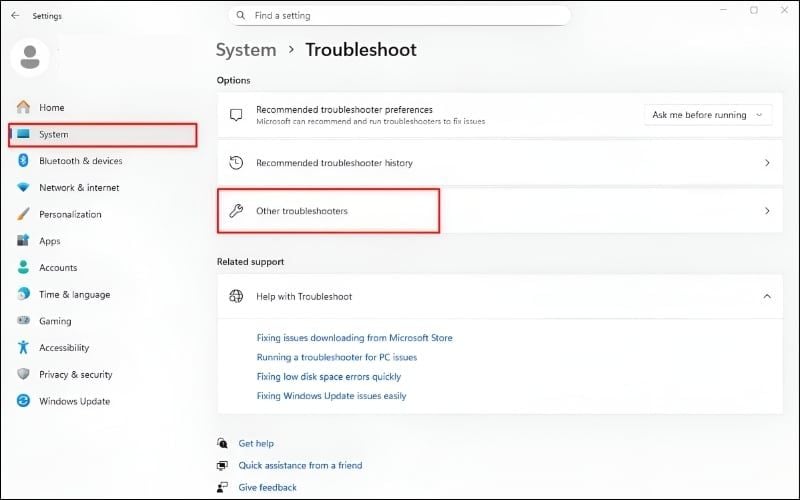Click the Home house icon
The width and height of the screenshot is (800, 500).
point(23,107)
